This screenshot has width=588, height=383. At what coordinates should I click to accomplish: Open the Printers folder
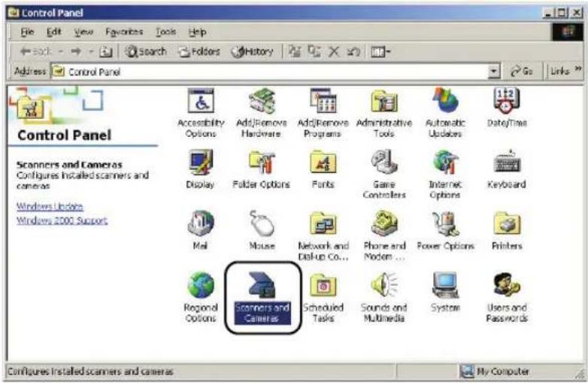point(507,230)
